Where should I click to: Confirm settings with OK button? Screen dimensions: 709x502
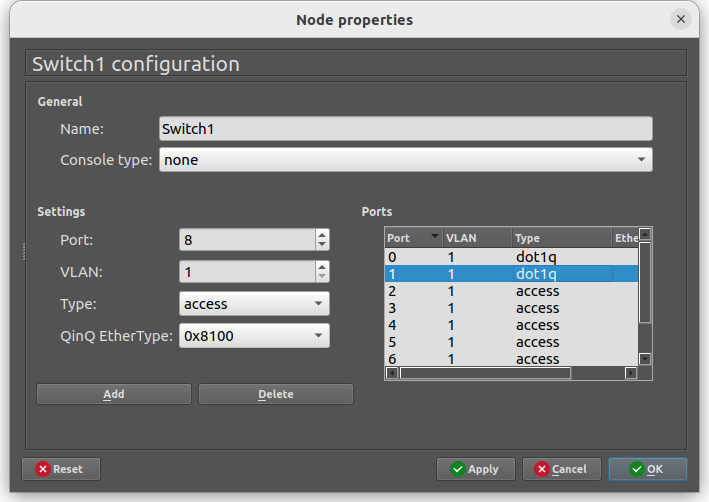pos(648,469)
